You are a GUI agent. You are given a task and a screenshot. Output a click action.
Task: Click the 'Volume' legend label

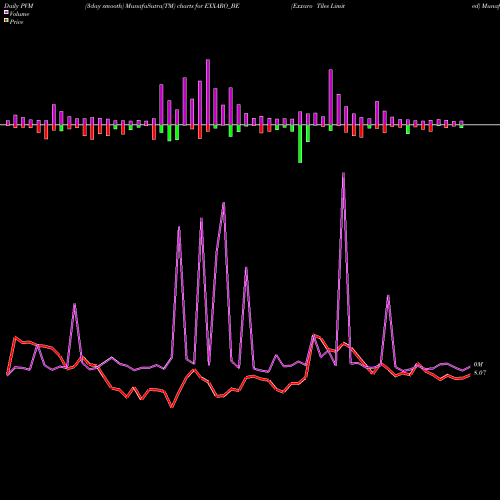click(19, 14)
